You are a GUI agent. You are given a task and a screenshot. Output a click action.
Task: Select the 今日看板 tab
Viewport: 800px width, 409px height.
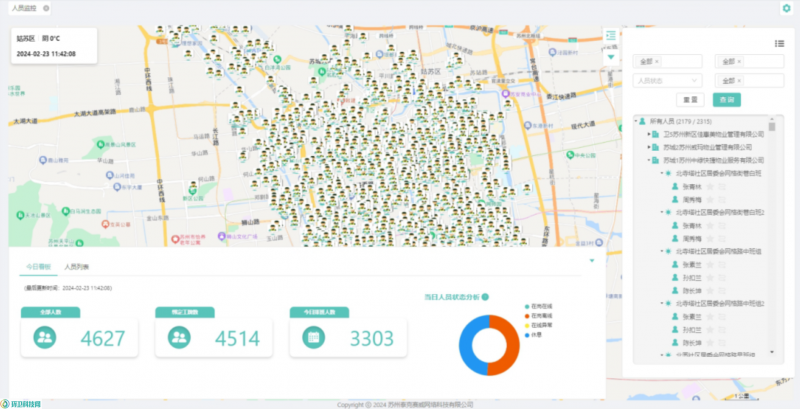coord(36,267)
